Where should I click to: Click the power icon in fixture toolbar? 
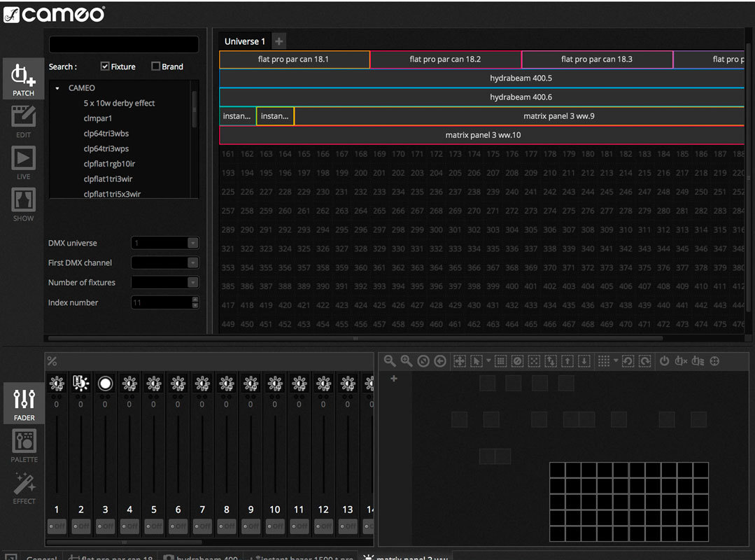click(x=664, y=361)
